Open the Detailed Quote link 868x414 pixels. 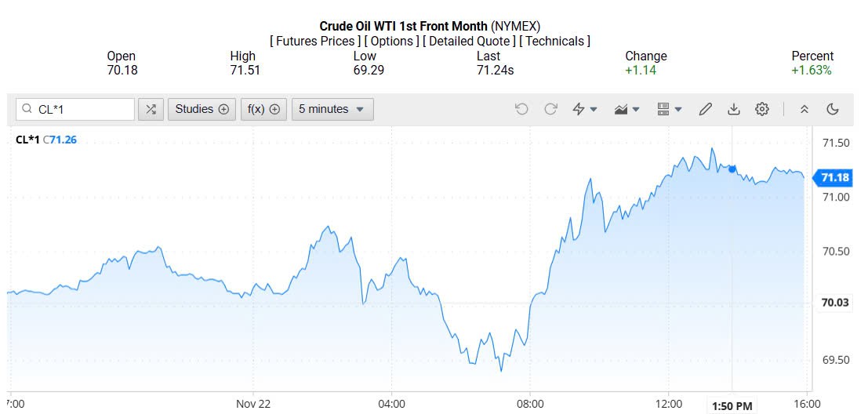coord(468,41)
